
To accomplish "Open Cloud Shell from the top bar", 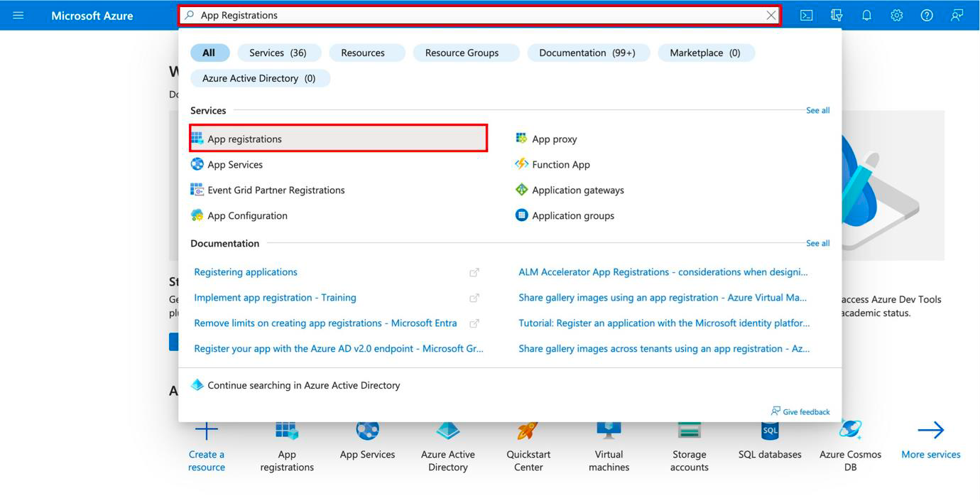I will coord(807,15).
